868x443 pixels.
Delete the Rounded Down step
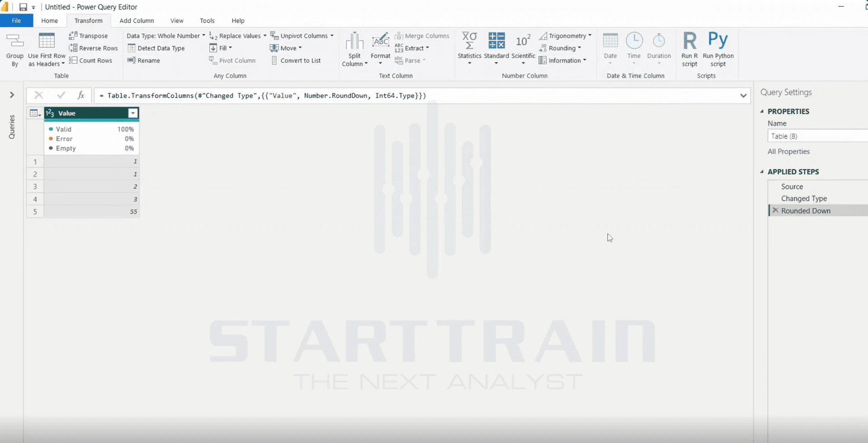[x=775, y=210]
